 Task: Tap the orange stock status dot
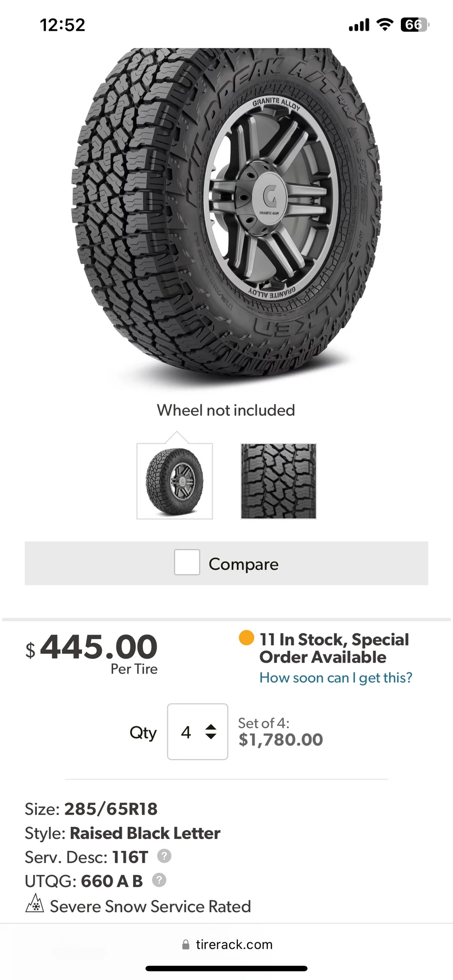[246, 638]
